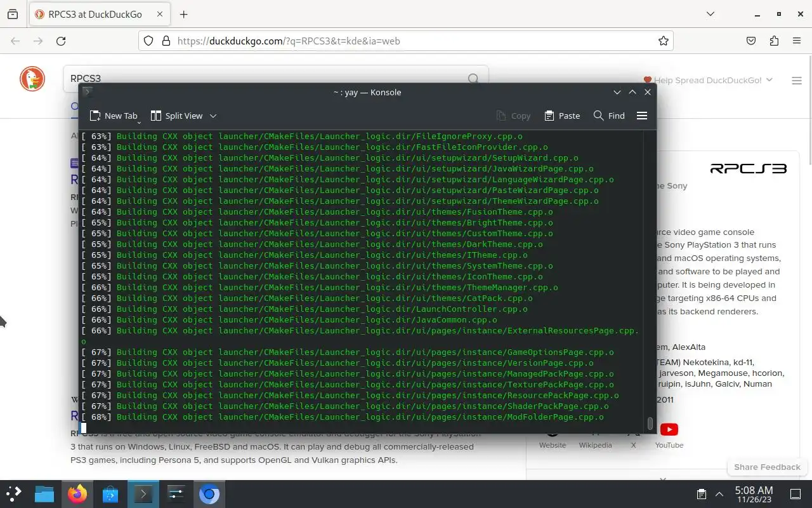812x508 pixels.
Task: Open Firefox extensions puzzle icon
Action: [x=774, y=41]
